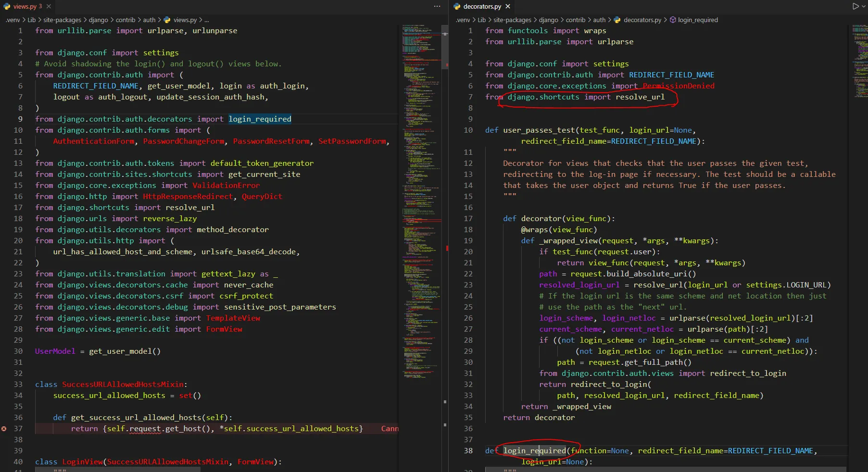Select the contrib breadcrumb in left editor
Viewport: 868px width, 472px height.
pos(126,20)
